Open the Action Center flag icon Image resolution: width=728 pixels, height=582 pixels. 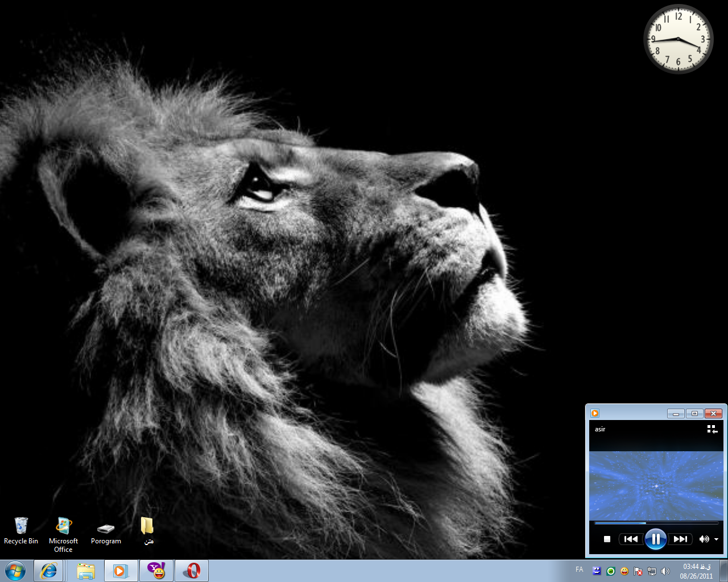click(638, 571)
